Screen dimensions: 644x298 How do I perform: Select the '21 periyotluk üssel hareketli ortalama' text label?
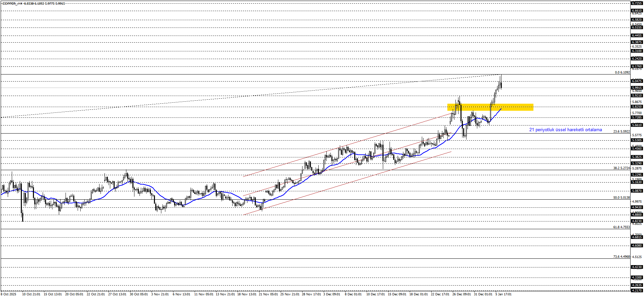[565, 130]
